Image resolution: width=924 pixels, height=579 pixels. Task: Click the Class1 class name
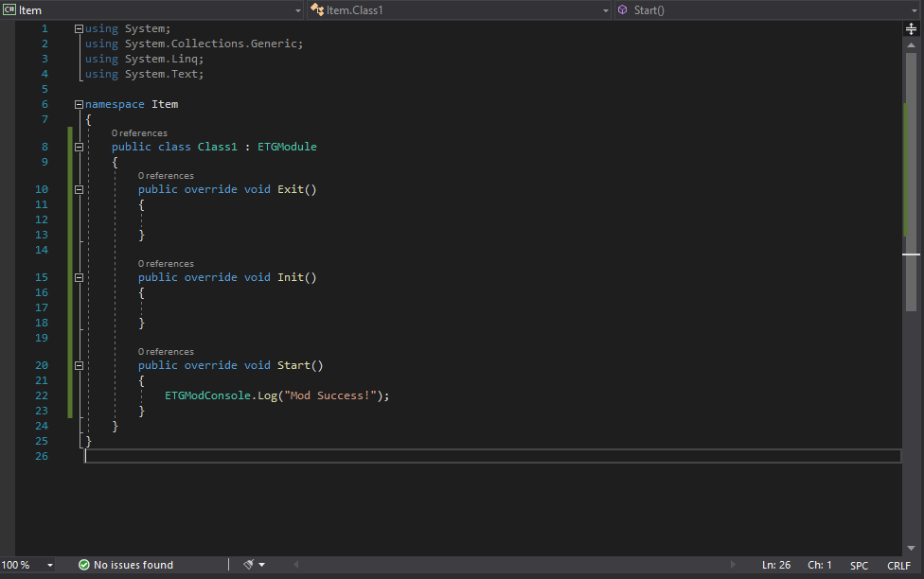(x=217, y=147)
